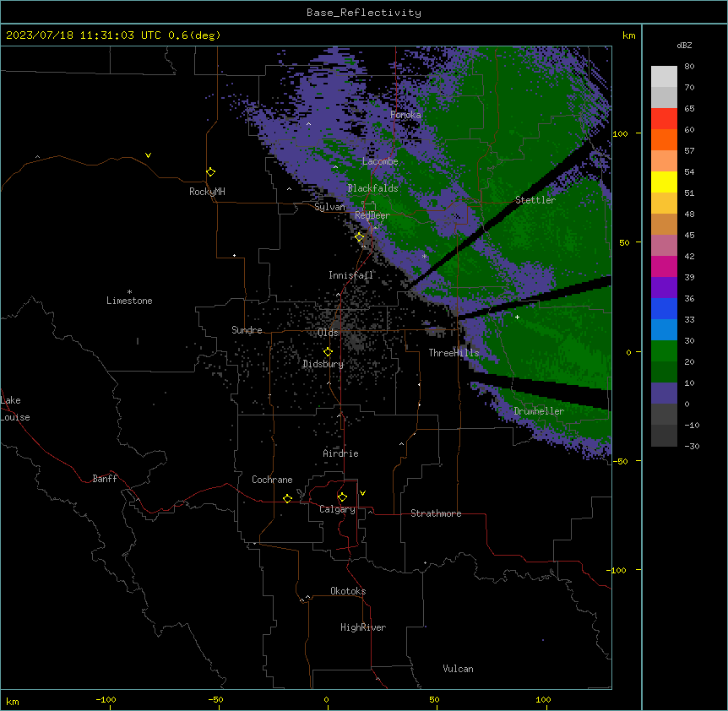Screen dimensions: 728x711
Task: Click the Okotoks city label
Action: 348,591
